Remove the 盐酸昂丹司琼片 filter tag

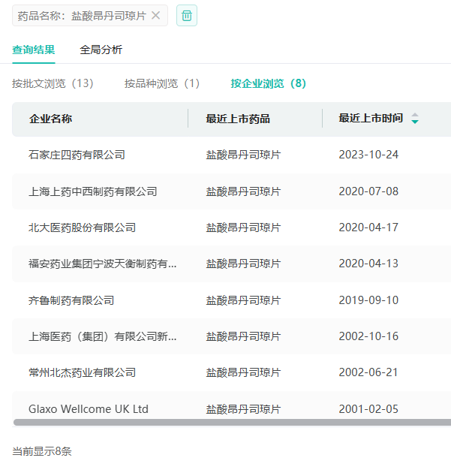155,15
